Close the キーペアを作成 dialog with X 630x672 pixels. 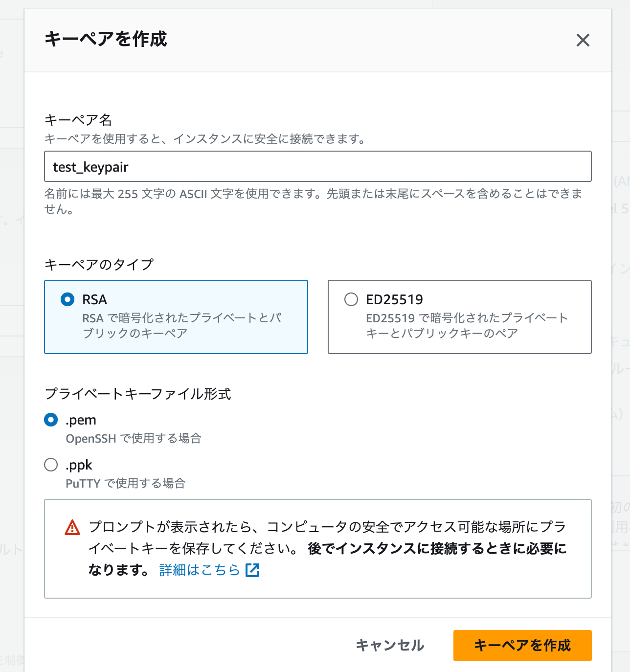coord(583,40)
